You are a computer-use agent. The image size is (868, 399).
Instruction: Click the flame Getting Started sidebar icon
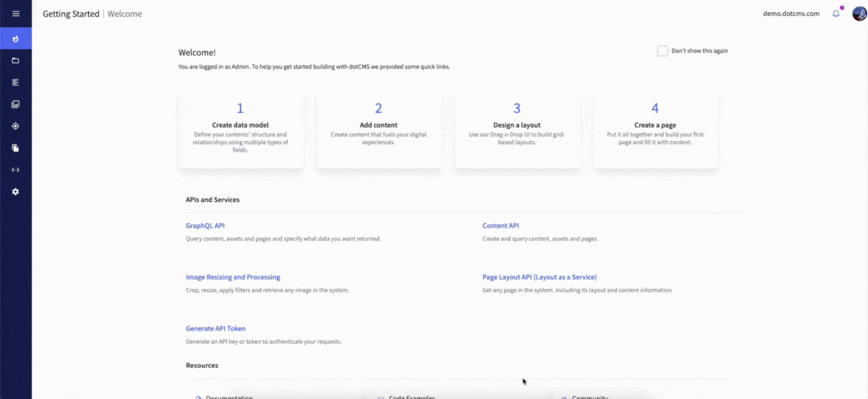tap(15, 39)
